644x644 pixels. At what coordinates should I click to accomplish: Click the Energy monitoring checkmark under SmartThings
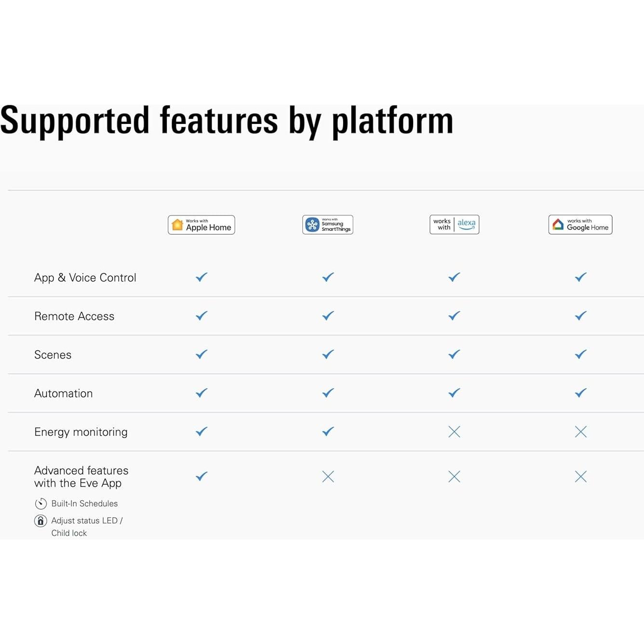328,431
